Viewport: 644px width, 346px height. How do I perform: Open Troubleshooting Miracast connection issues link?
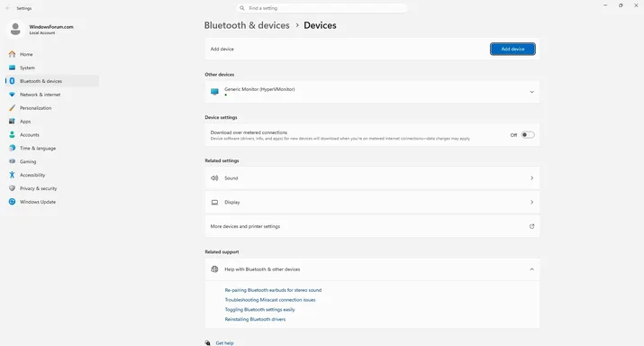(270, 300)
